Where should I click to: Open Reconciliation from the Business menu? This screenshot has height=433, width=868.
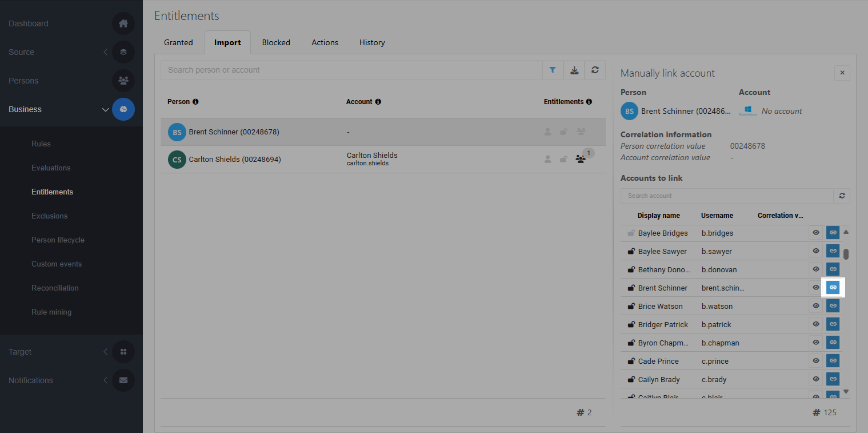[55, 288]
